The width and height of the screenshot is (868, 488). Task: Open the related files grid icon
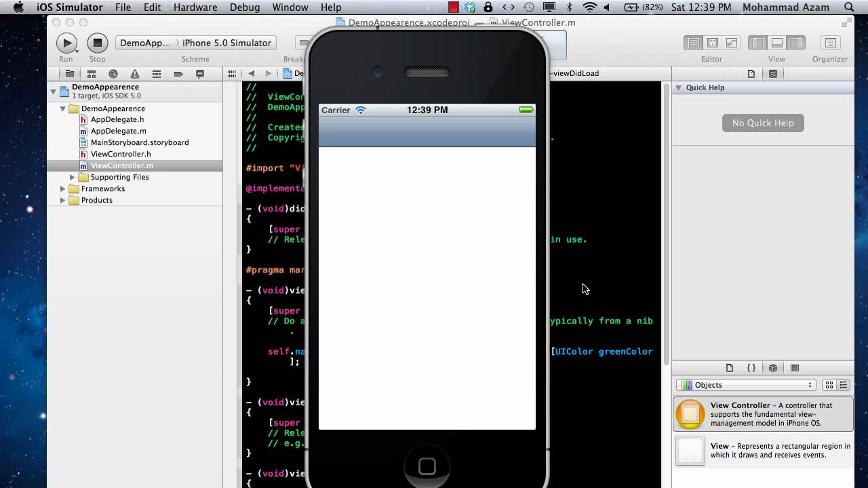pyautogui.click(x=232, y=73)
